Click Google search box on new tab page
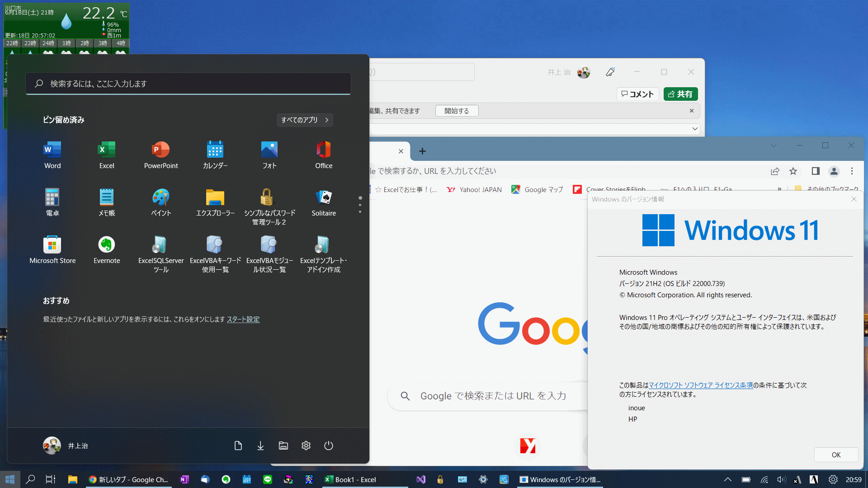The image size is (868, 488). [x=488, y=396]
